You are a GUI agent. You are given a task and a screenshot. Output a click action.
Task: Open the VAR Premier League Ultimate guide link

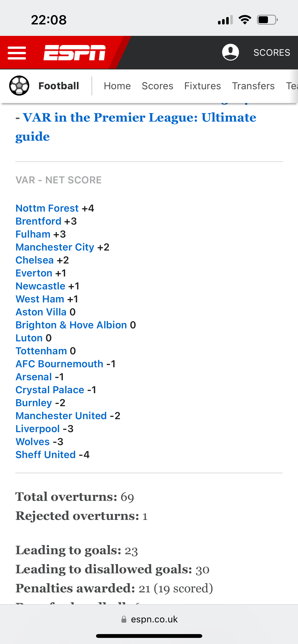click(x=136, y=127)
